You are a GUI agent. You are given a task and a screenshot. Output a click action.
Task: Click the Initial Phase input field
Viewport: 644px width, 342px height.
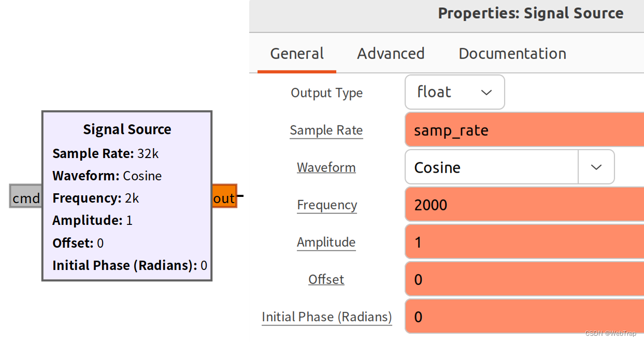(523, 317)
